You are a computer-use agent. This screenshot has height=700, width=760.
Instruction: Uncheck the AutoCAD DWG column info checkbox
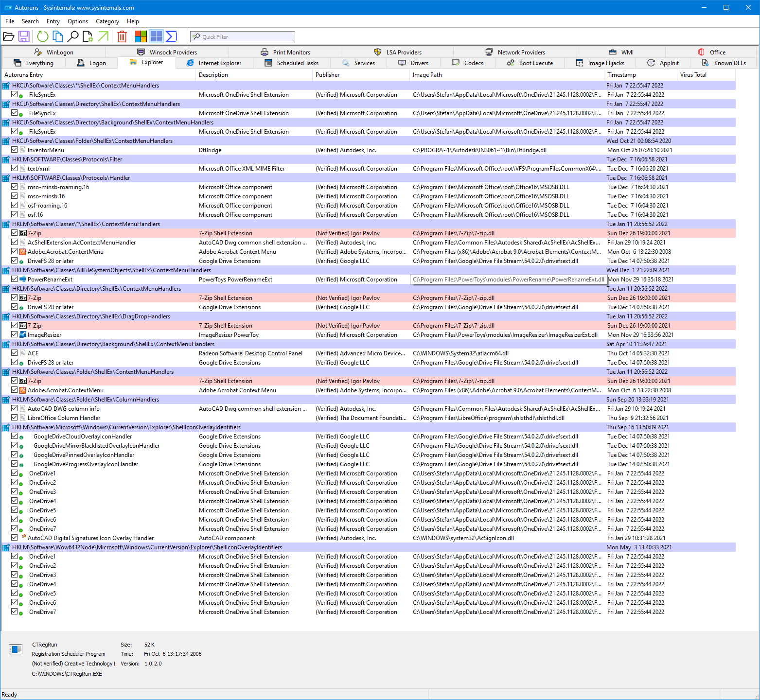pos(15,408)
